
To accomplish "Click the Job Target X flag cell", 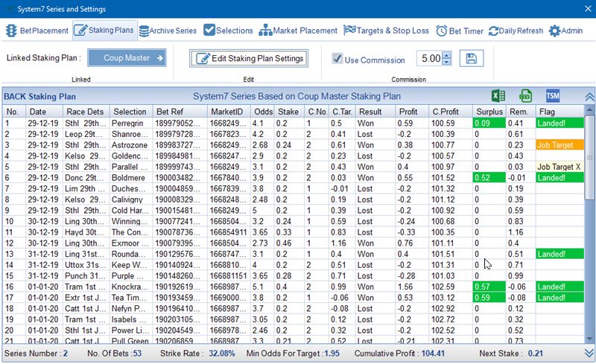I will point(559,167).
